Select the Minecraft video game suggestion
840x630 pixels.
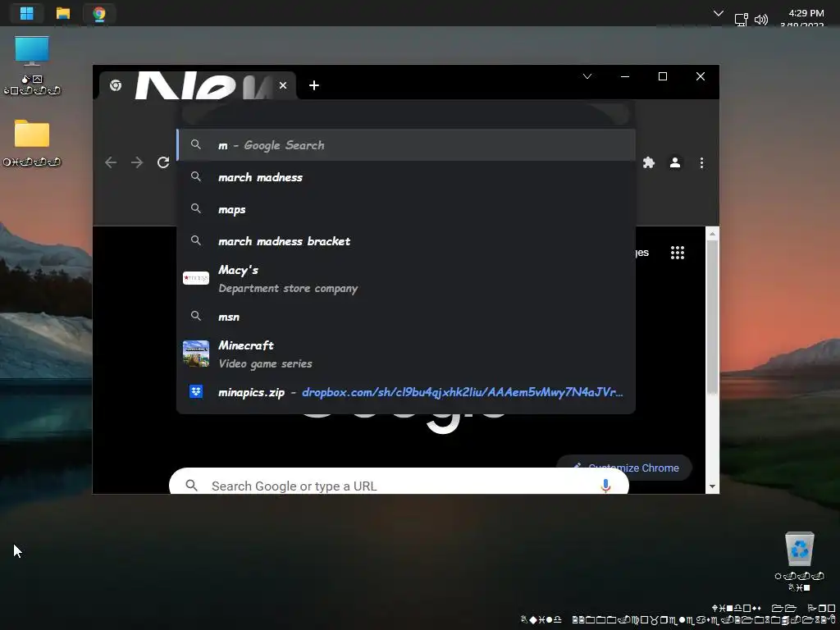tap(406, 354)
